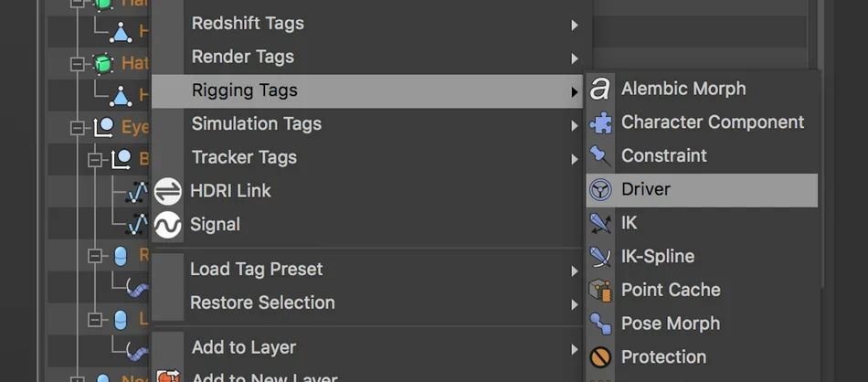The image size is (868, 382).
Task: Click the HDRI Link arrows icon
Action: (168, 191)
